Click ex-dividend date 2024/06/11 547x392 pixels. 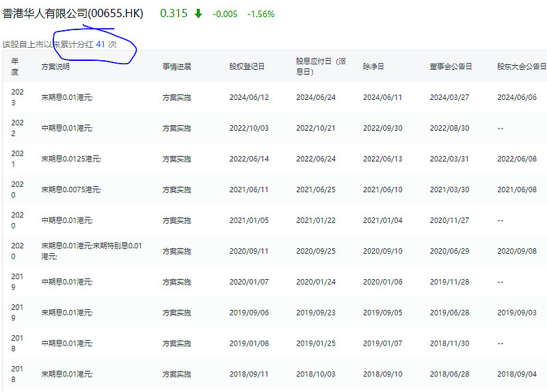point(382,97)
